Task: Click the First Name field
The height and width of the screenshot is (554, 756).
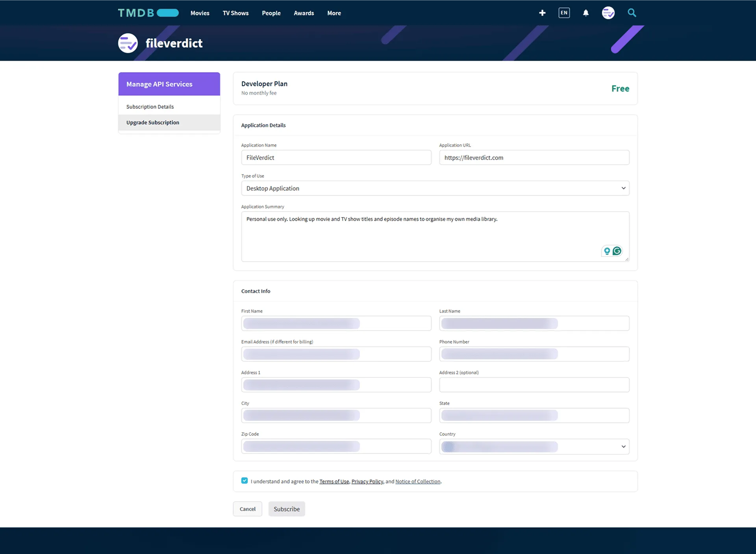Action: [x=336, y=323]
